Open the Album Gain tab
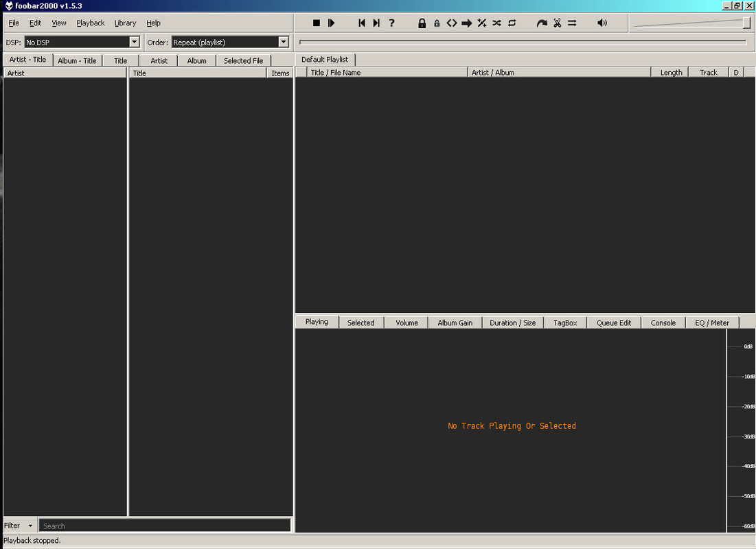The height and width of the screenshot is (549, 756). point(455,323)
